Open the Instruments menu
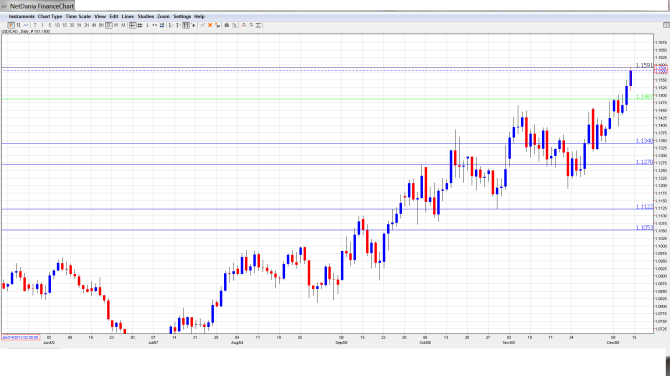This screenshot has height=376, width=670. [x=21, y=16]
